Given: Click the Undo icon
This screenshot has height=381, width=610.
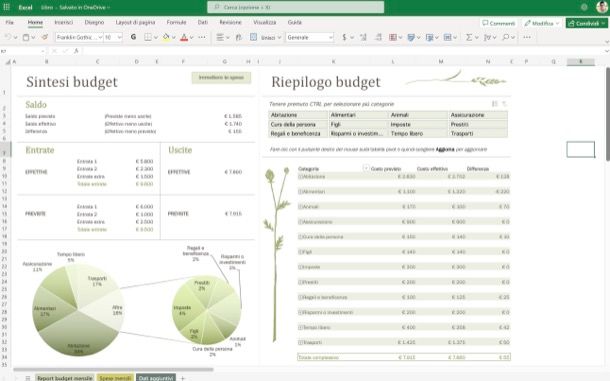Looking at the screenshot, I should 8,37.
